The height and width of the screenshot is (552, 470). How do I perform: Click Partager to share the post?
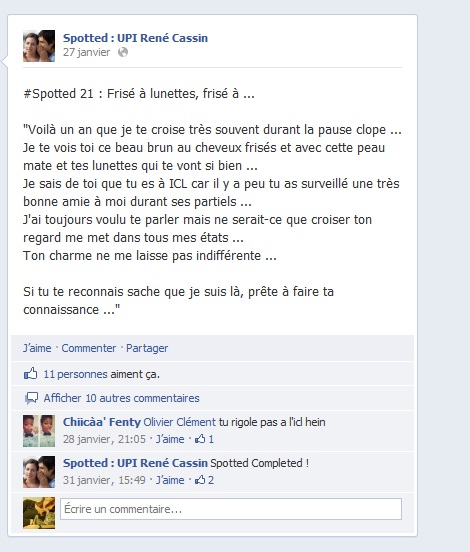point(147,348)
